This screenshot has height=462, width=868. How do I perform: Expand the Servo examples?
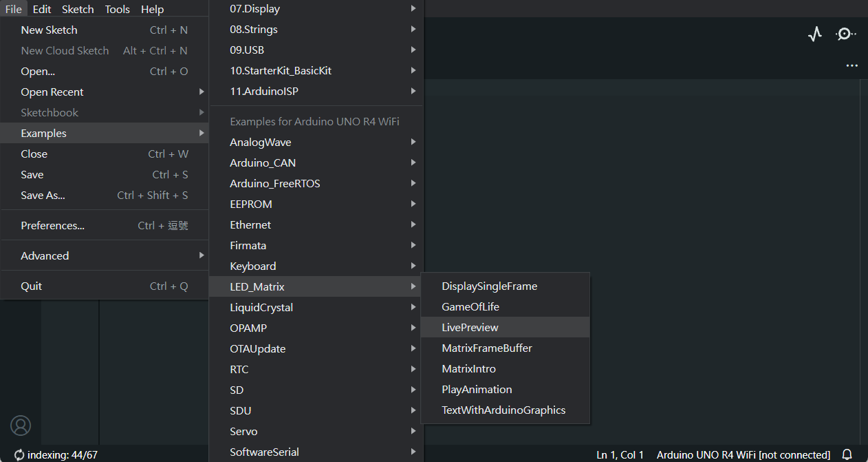click(316, 432)
